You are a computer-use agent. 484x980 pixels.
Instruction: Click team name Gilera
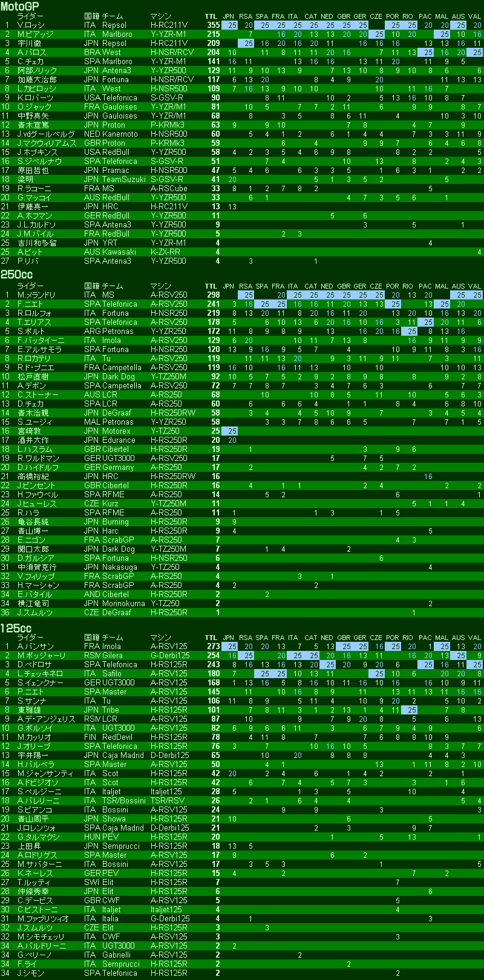(113, 656)
